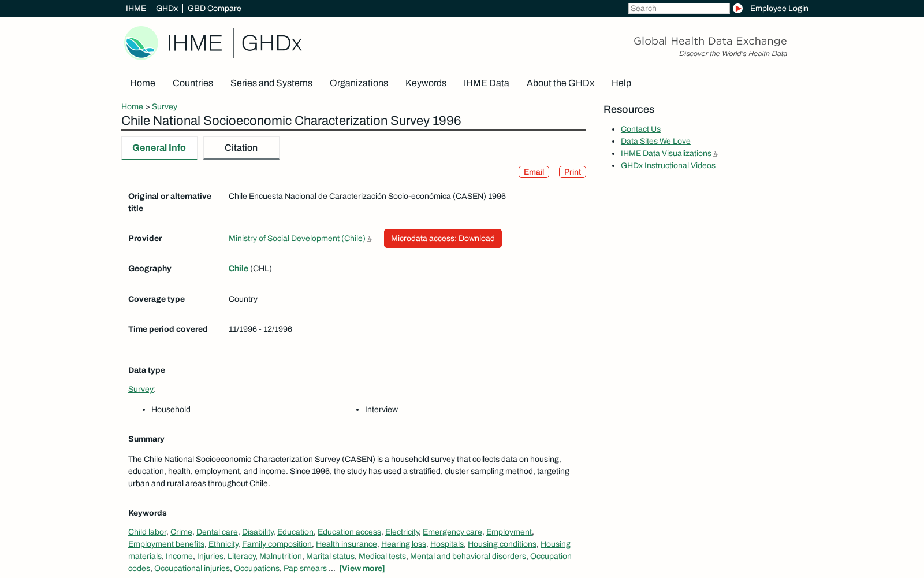Click the Interview list item
The height and width of the screenshot is (578, 924).
pyautogui.click(x=381, y=409)
